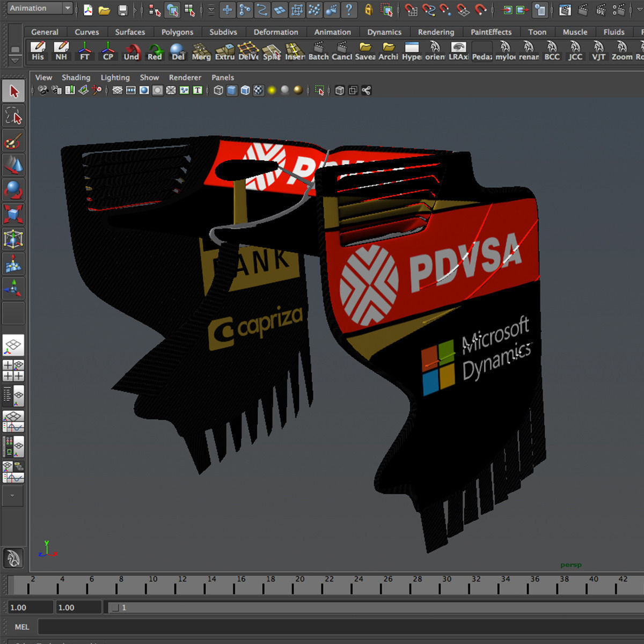Save the scene with floppy icon
The width and height of the screenshot is (644, 644).
123,10
